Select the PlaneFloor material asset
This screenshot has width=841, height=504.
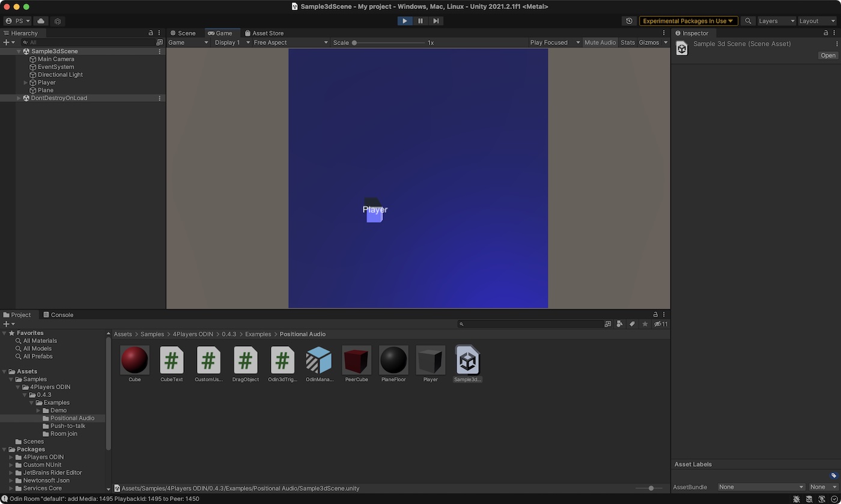pos(393,365)
